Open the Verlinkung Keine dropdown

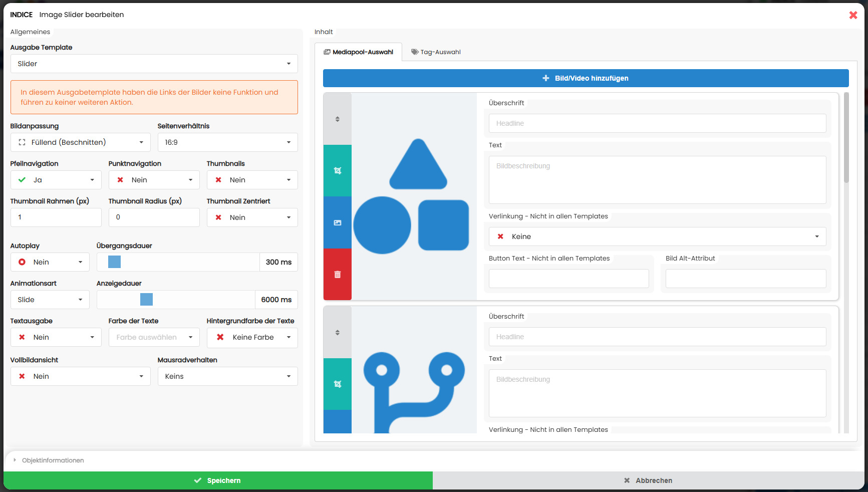pos(657,236)
